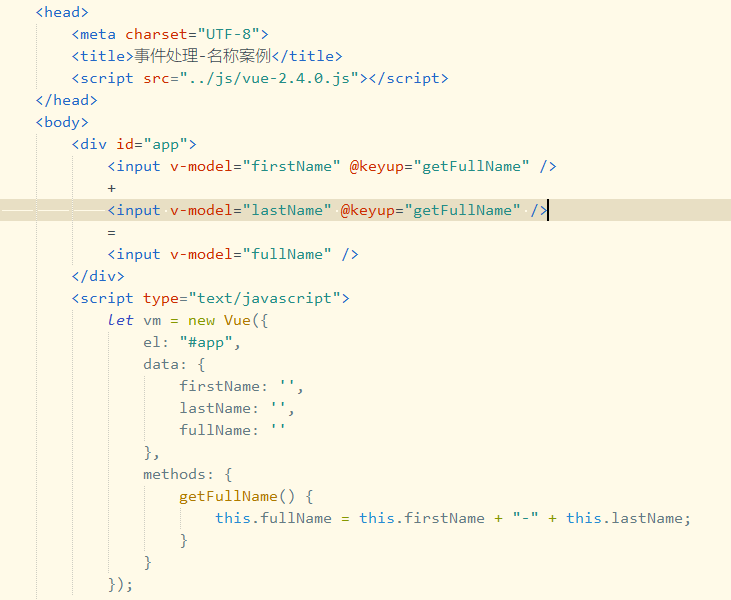
Task: Click the methods: { line
Action: click(x=188, y=474)
